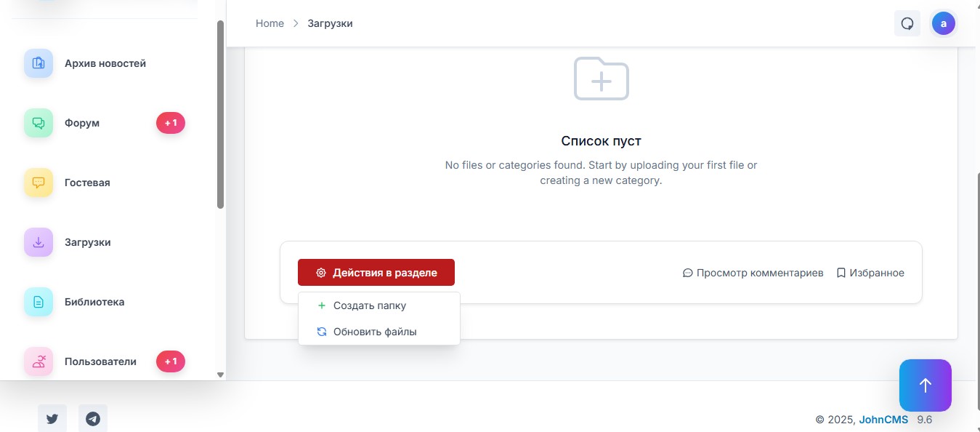
Task: Click the sidebar scrollbar down arrow
Action: point(221,375)
